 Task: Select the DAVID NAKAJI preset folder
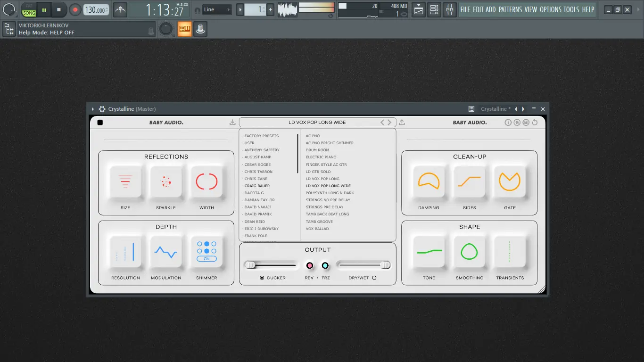(x=257, y=207)
